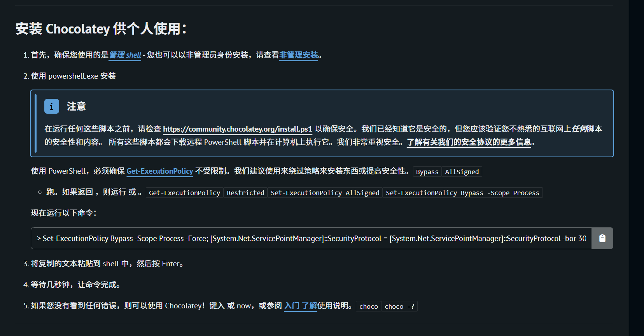Open the 非管理安装 link
644x336 pixels.
[x=299, y=55]
